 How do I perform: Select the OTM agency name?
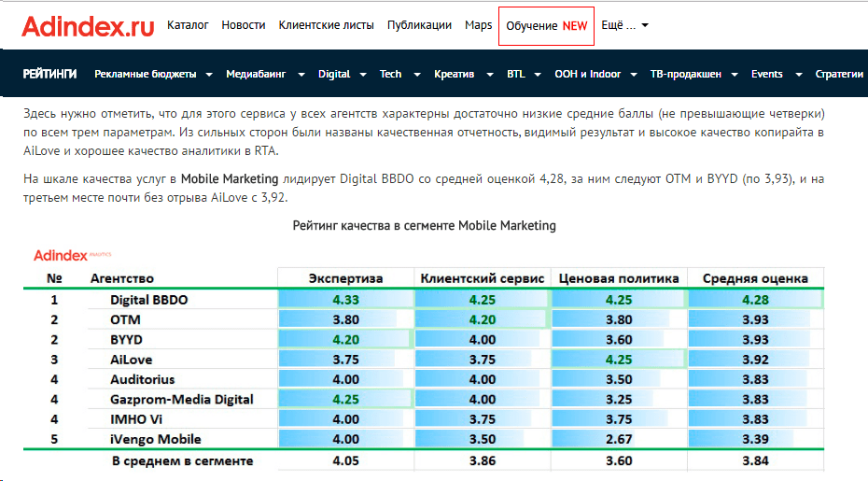click(x=125, y=319)
